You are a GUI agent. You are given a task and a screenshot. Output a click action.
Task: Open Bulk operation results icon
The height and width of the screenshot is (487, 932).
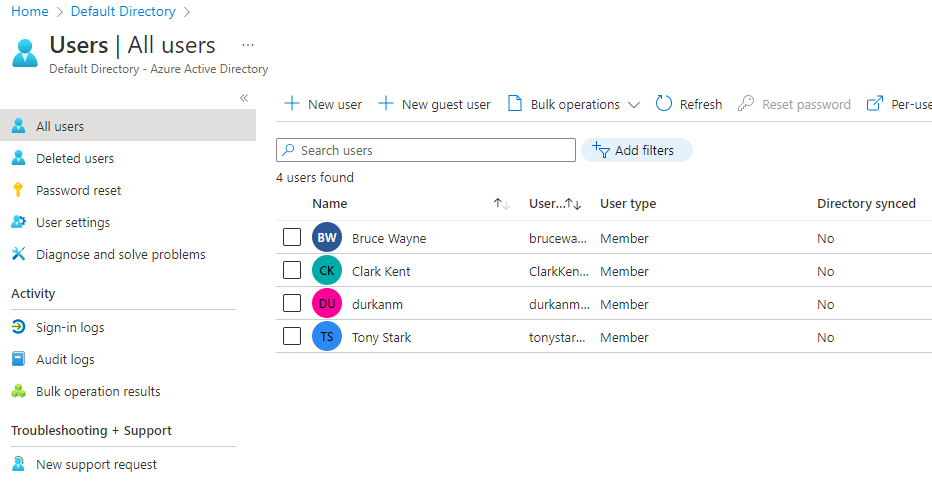point(18,391)
